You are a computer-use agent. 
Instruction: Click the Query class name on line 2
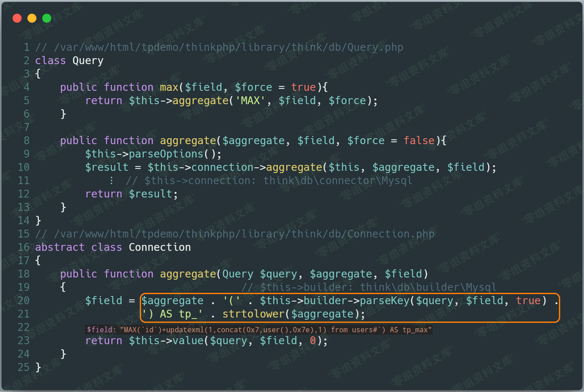[x=88, y=61]
